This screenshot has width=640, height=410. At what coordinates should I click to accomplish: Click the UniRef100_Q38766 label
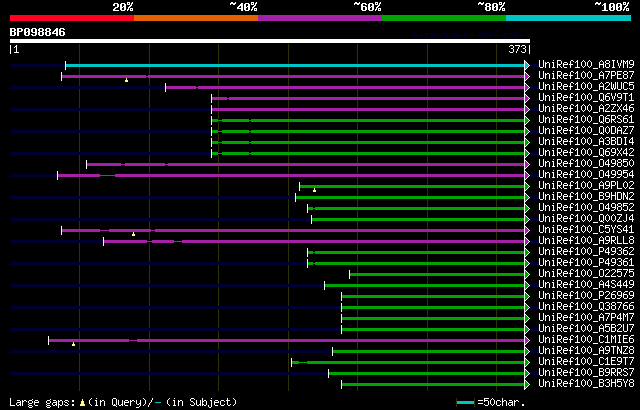tap(586, 307)
